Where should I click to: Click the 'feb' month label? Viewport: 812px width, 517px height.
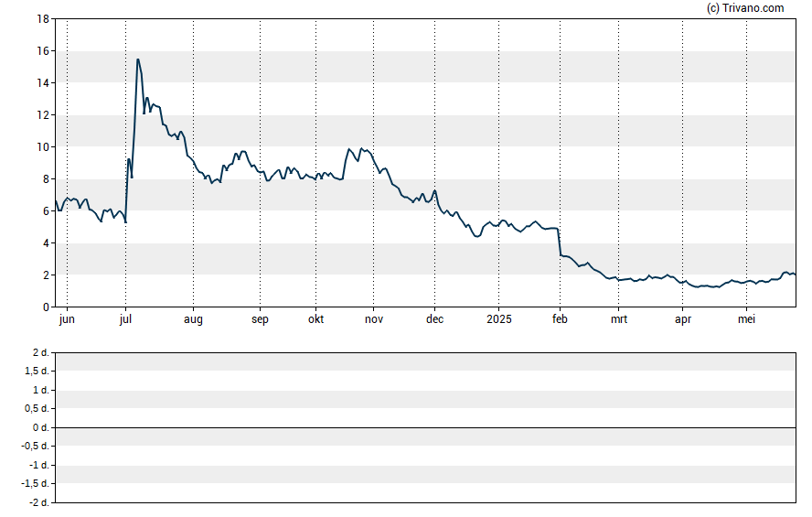coord(560,319)
